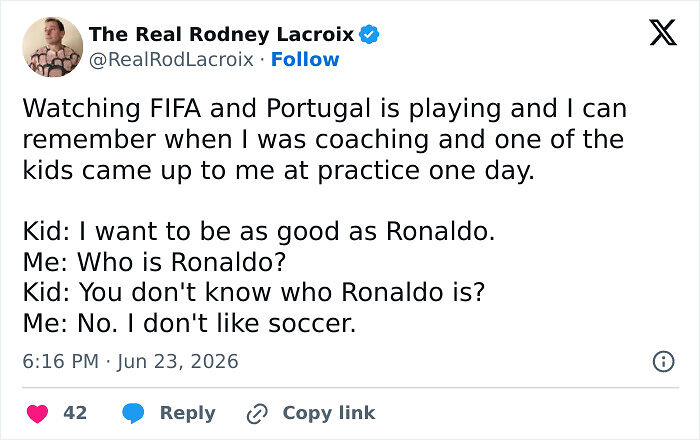Open the tweet info circle icon

(x=663, y=361)
